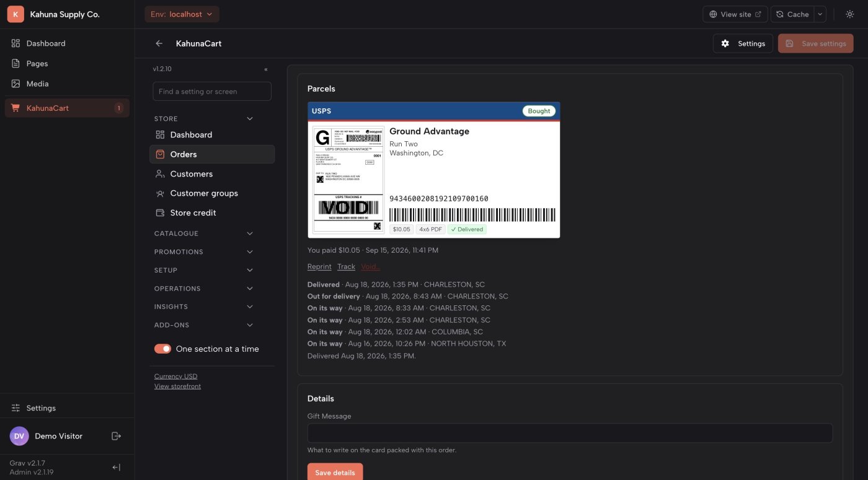Collapse the admin sidebar with arrow icon
The width and height of the screenshot is (868, 480).
click(x=116, y=468)
